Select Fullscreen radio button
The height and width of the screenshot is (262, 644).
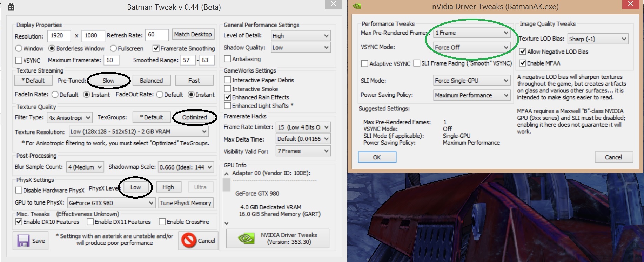tap(113, 48)
